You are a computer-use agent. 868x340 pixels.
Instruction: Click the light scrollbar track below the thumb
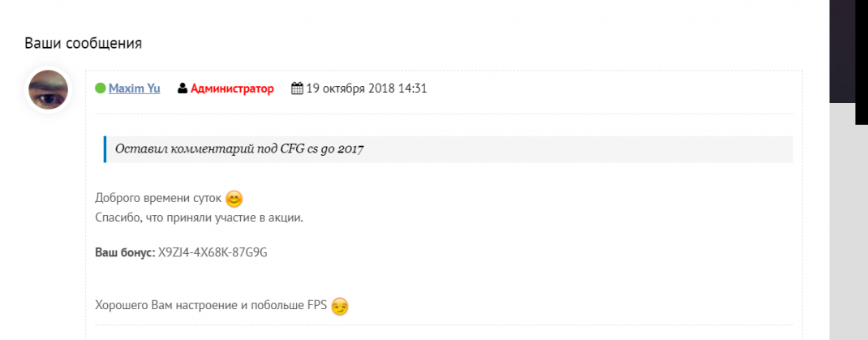[849, 222]
